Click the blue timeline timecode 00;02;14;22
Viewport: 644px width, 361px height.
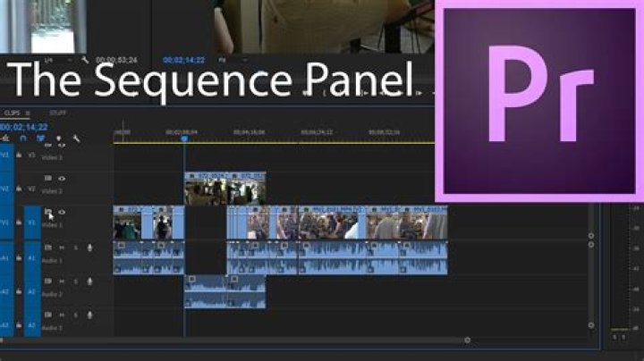coord(24,127)
